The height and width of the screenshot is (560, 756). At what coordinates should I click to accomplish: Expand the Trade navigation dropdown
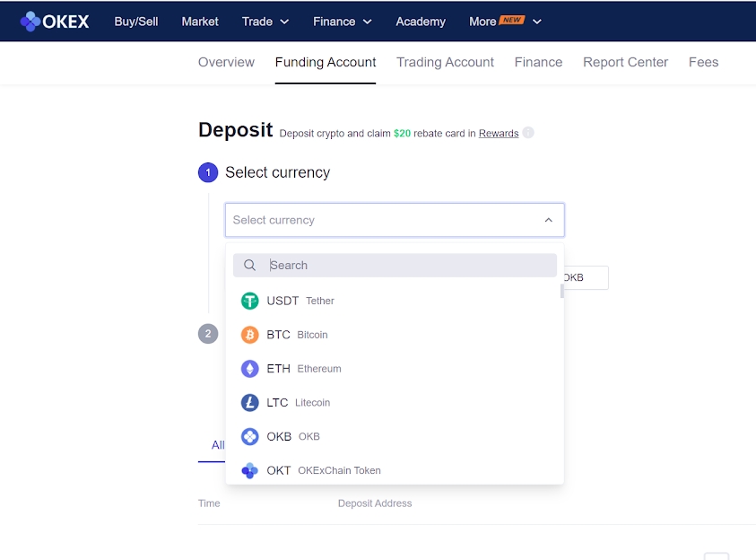pos(265,22)
